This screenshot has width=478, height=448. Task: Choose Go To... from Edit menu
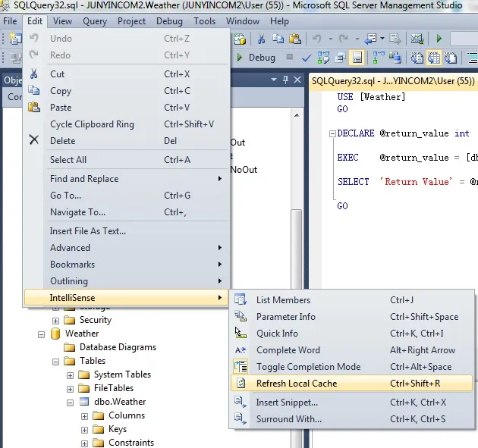(127, 196)
